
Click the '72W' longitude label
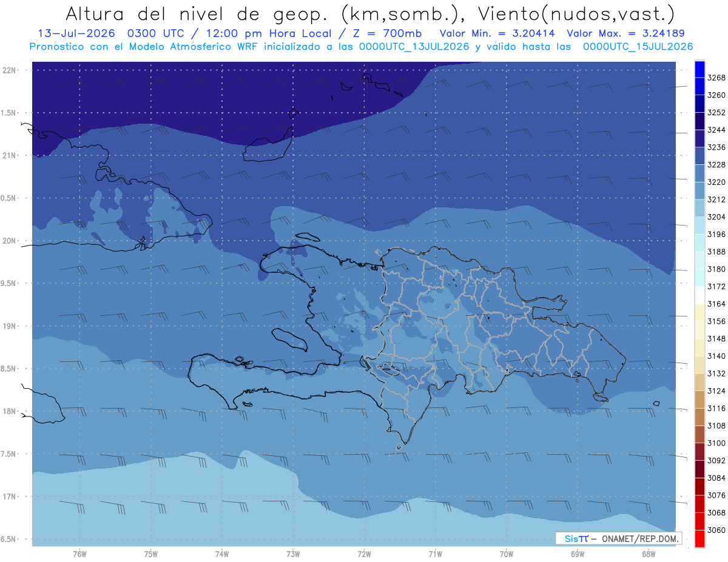[365, 554]
